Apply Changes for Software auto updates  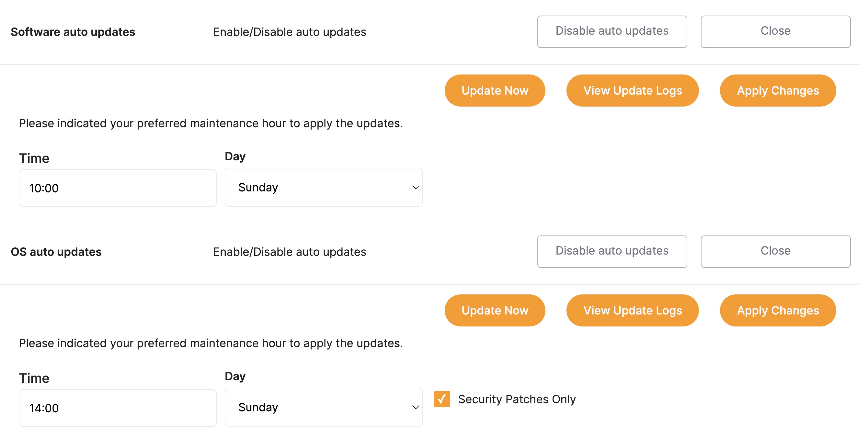coord(778,90)
